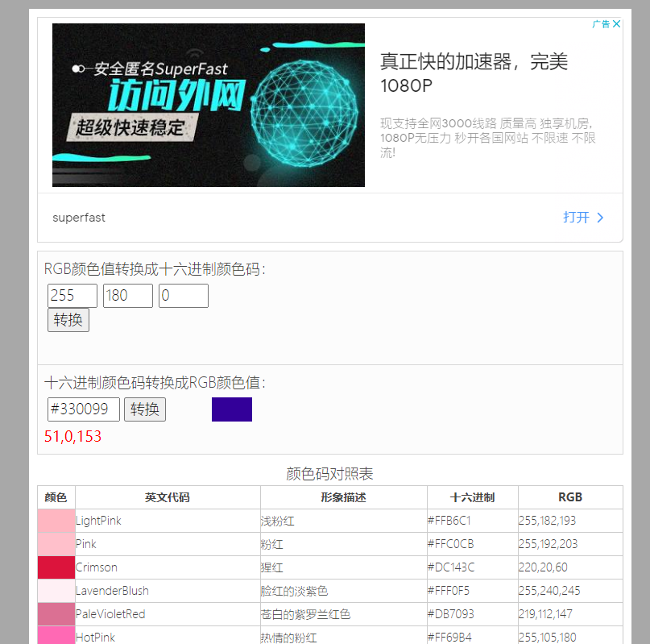The image size is (650, 644).
Task: Click the Crimson color swatch cell
Action: 56,567
